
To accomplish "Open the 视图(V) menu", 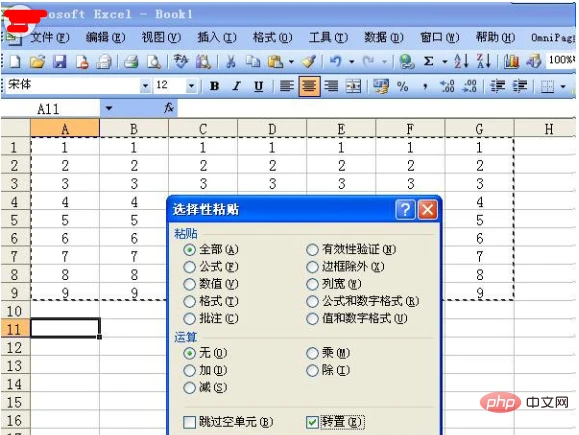I will 161,37.
